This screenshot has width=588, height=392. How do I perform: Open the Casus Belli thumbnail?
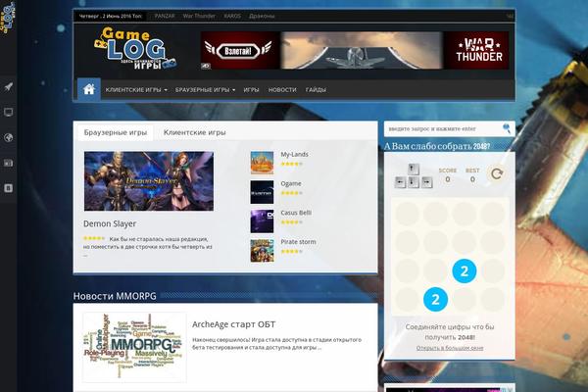pyautogui.click(x=262, y=221)
